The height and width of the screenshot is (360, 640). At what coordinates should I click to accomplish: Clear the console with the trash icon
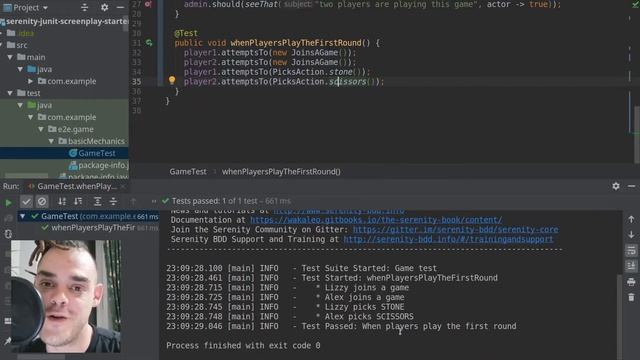pyautogui.click(x=631, y=297)
